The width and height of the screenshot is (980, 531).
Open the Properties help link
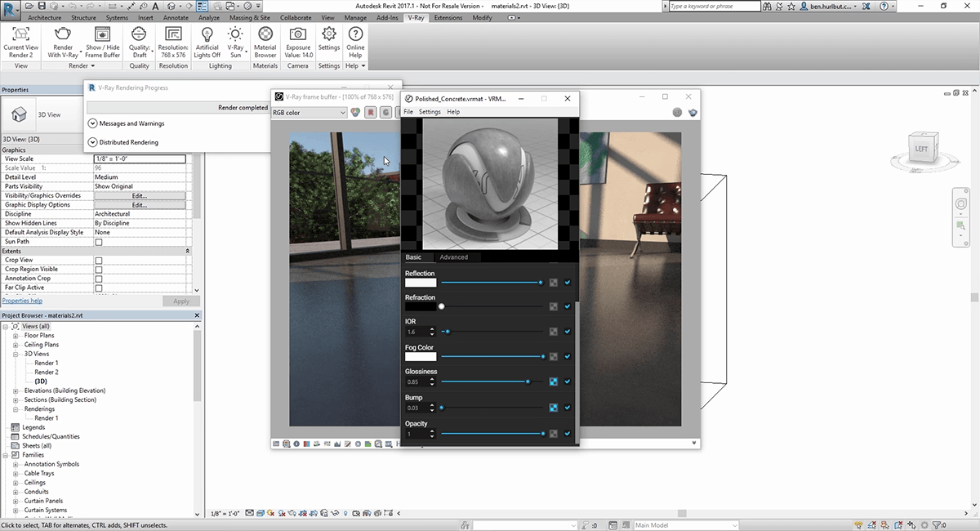tap(22, 301)
